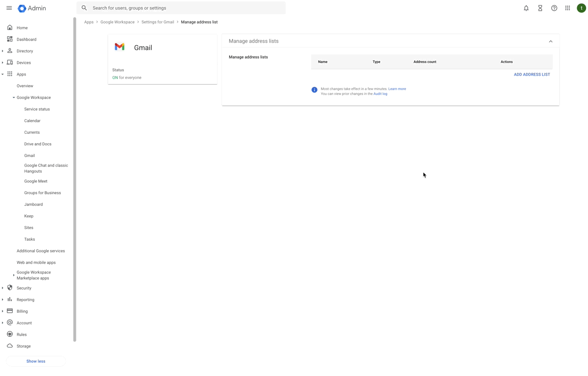This screenshot has width=588, height=376.
Task: Click ADD ADDRESS LIST
Action: (x=532, y=74)
